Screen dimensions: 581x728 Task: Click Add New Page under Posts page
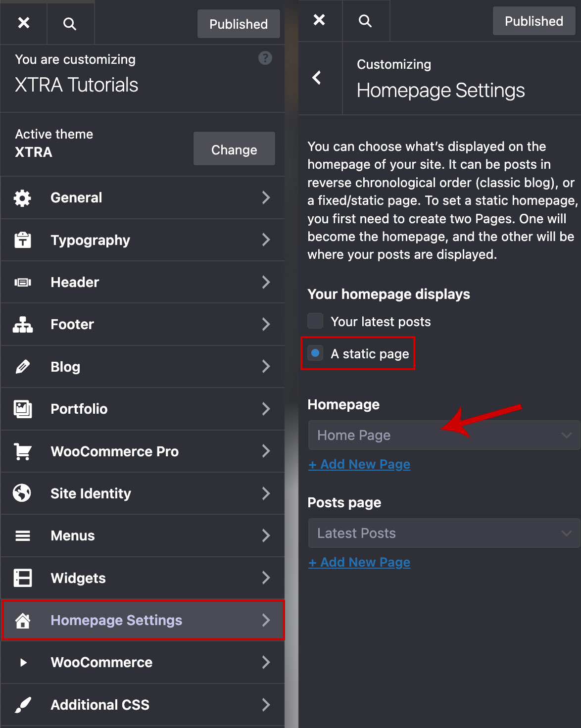[x=359, y=562]
